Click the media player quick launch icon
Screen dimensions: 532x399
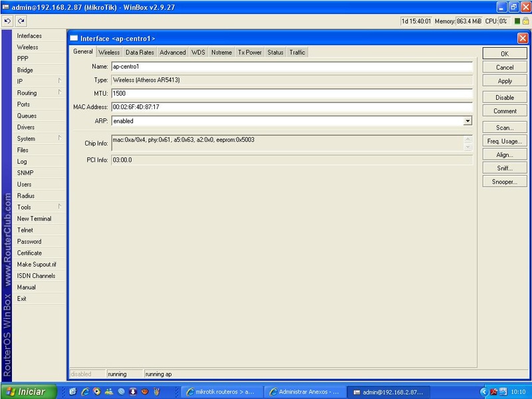(97, 392)
